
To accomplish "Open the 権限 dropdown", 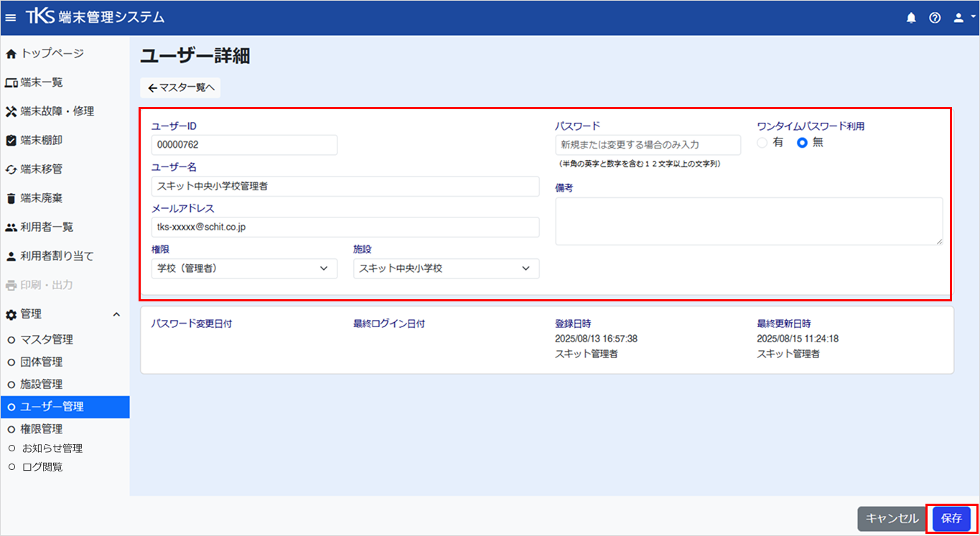I will pos(244,268).
